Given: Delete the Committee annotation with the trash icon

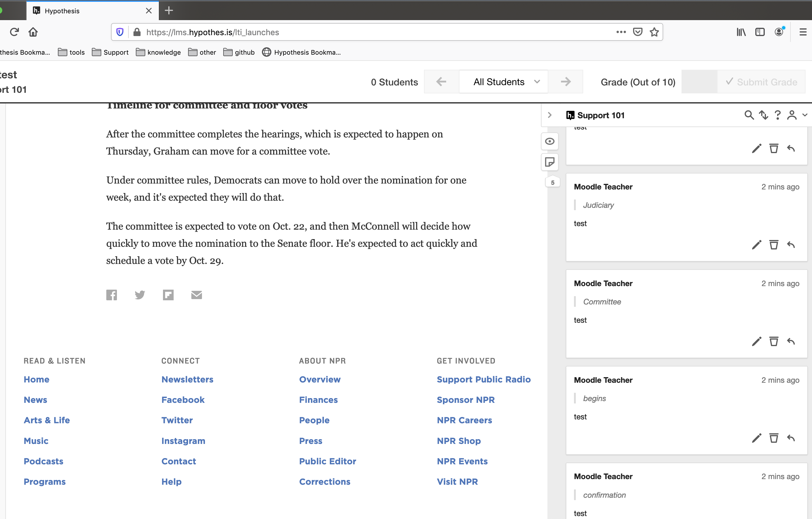Looking at the screenshot, I should (774, 341).
